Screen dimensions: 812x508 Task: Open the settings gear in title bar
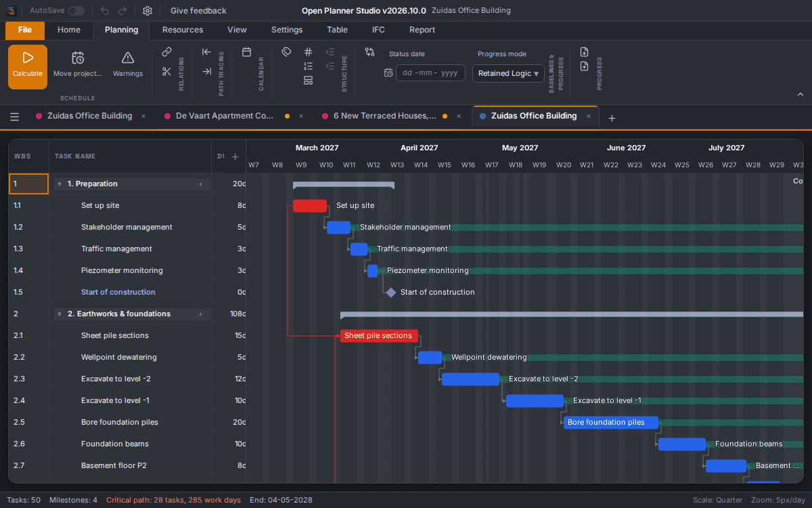tap(148, 11)
